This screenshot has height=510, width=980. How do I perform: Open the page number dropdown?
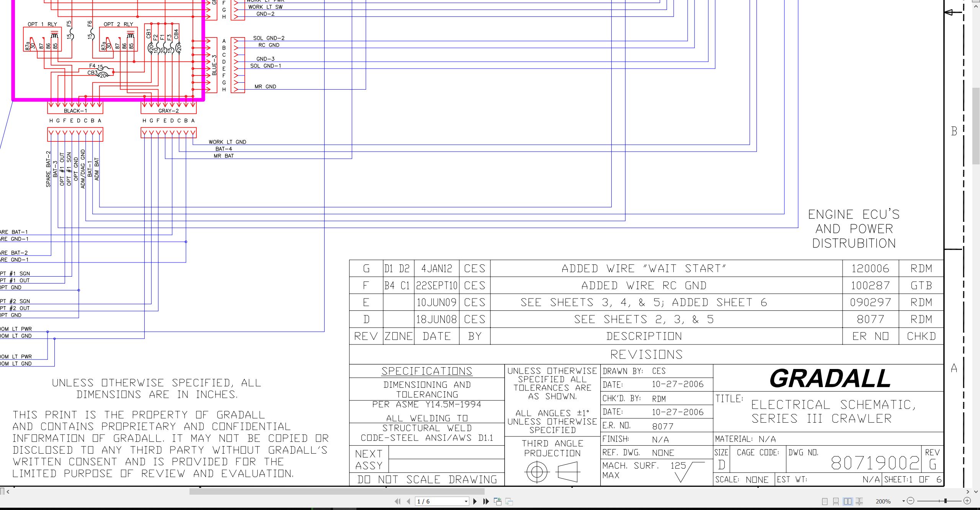click(466, 501)
